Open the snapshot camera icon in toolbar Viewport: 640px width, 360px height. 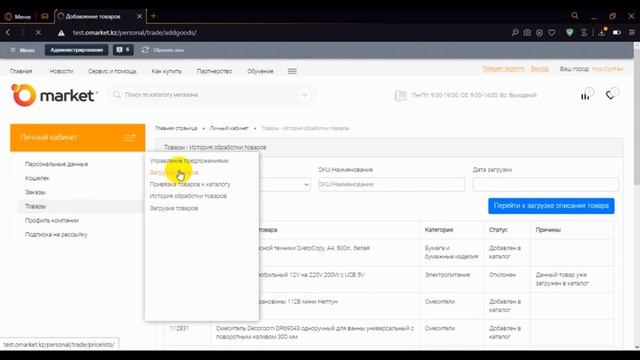point(527,32)
